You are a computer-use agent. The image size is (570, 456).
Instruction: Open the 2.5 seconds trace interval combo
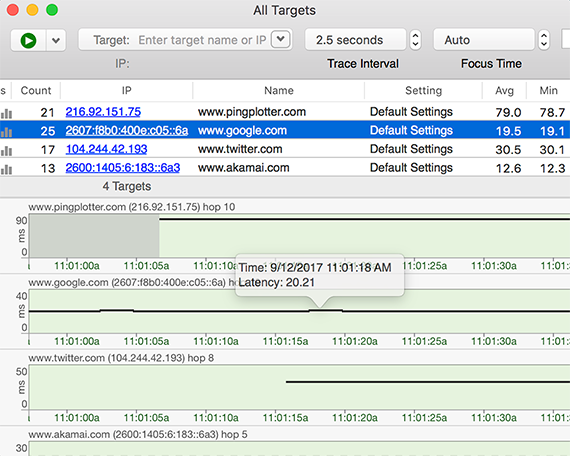pyautogui.click(x=355, y=40)
